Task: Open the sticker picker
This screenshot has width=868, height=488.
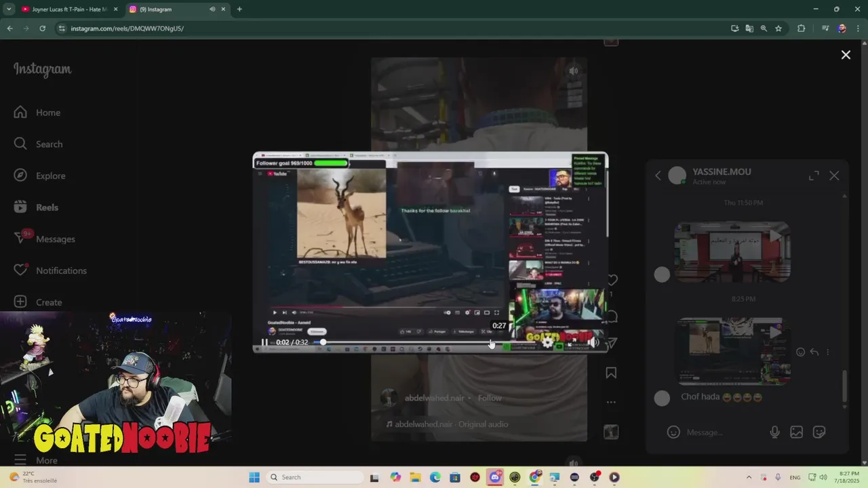Action: pyautogui.click(x=819, y=432)
